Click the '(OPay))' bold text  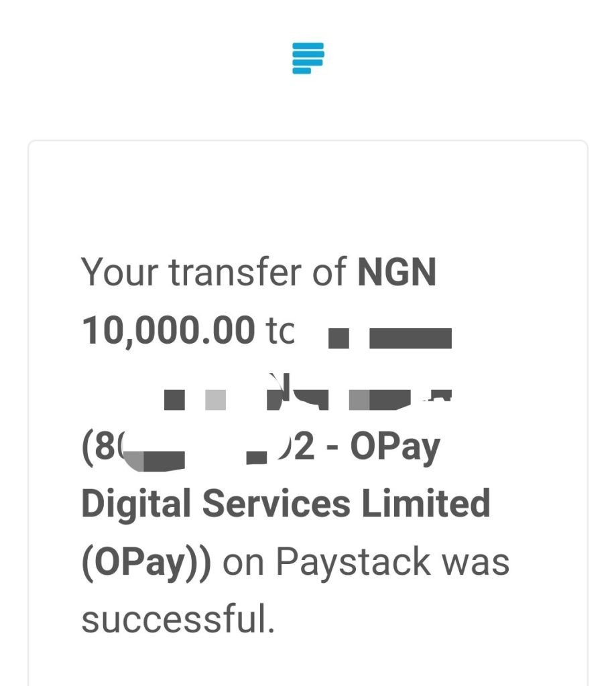[146, 562]
